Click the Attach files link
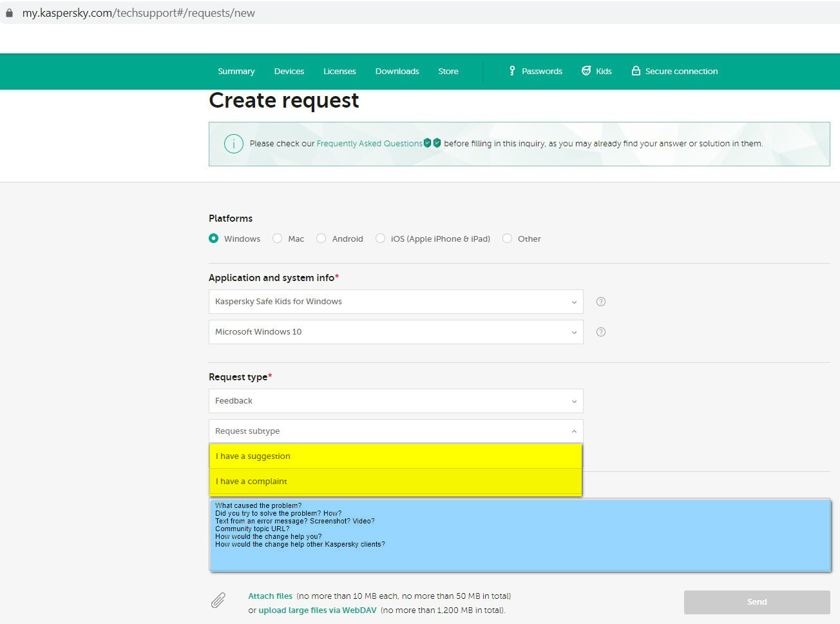Screen dimensions: 840x624 271,596
